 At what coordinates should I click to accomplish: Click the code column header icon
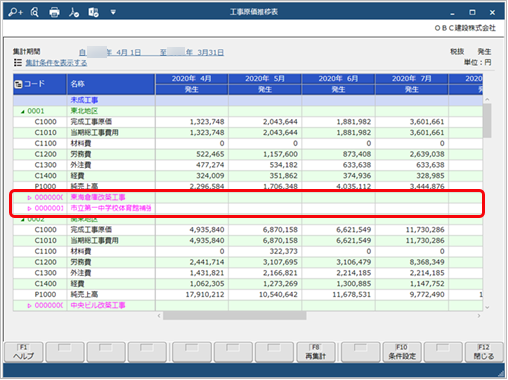click(18, 84)
